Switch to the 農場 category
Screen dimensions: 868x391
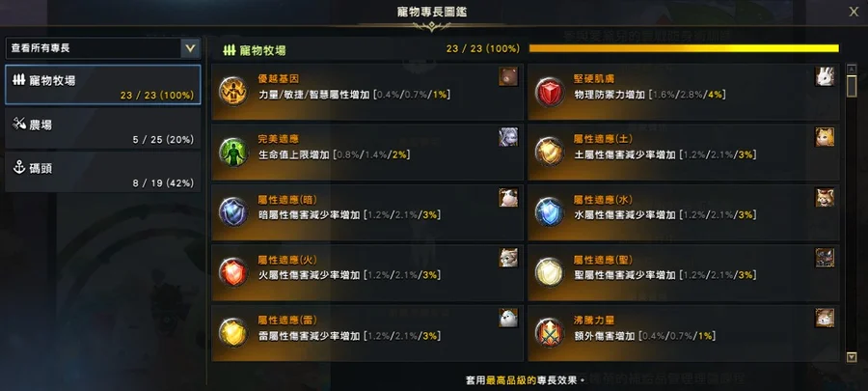click(103, 128)
